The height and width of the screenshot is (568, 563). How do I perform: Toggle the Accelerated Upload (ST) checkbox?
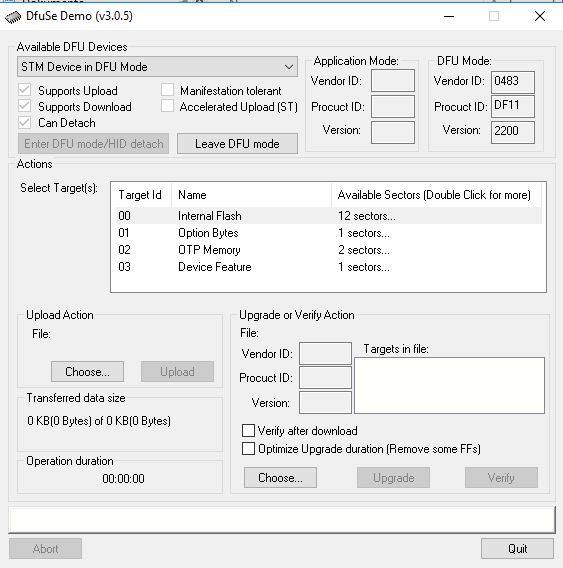point(167,106)
